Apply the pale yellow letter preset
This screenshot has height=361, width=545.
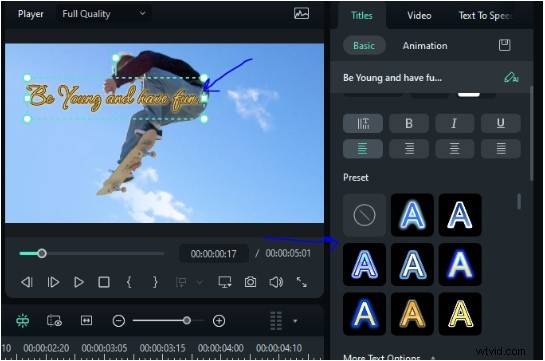pos(460,314)
